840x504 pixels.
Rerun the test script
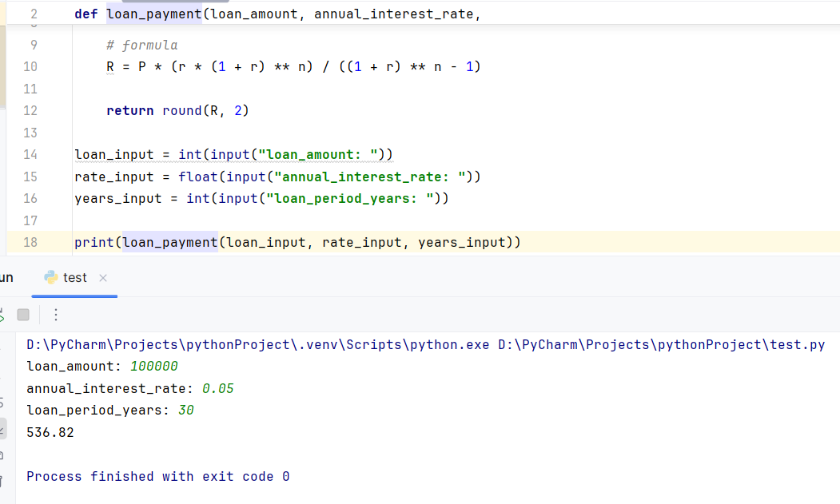3,313
